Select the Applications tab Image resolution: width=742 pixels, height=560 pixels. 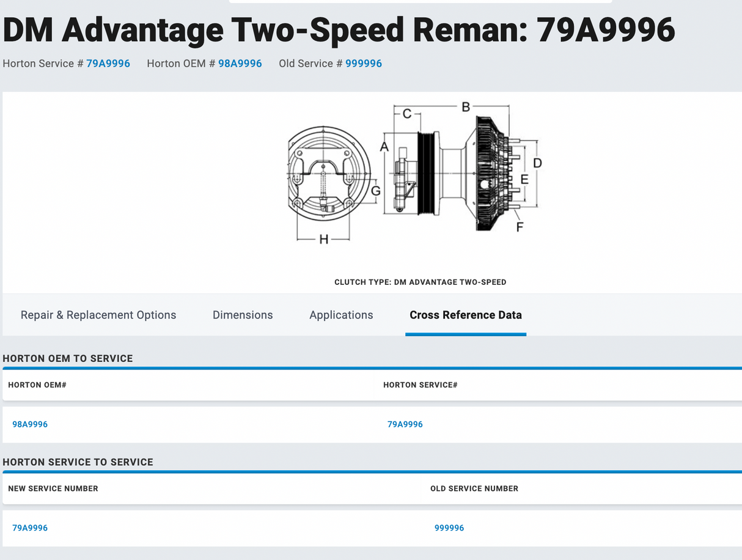[341, 315]
